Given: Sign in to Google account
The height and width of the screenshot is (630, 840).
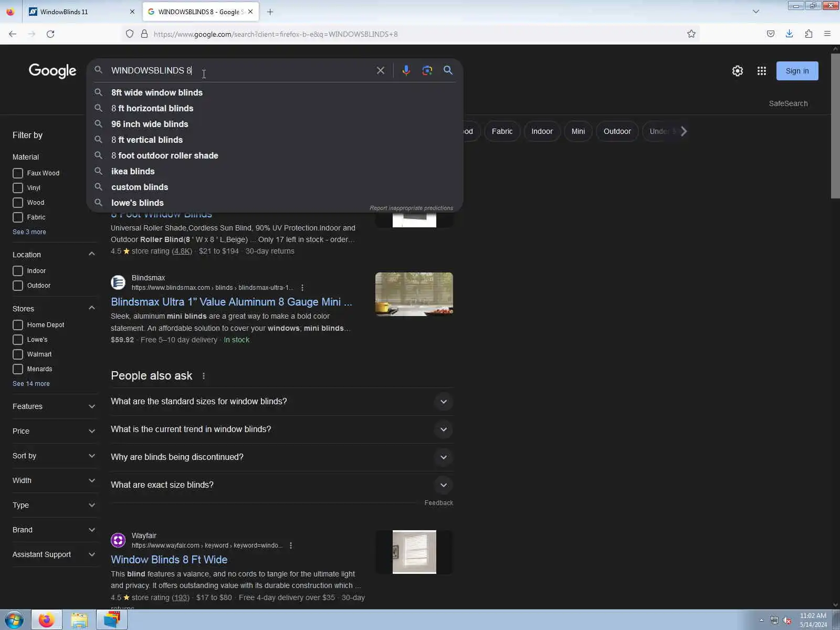Looking at the screenshot, I should [x=797, y=71].
